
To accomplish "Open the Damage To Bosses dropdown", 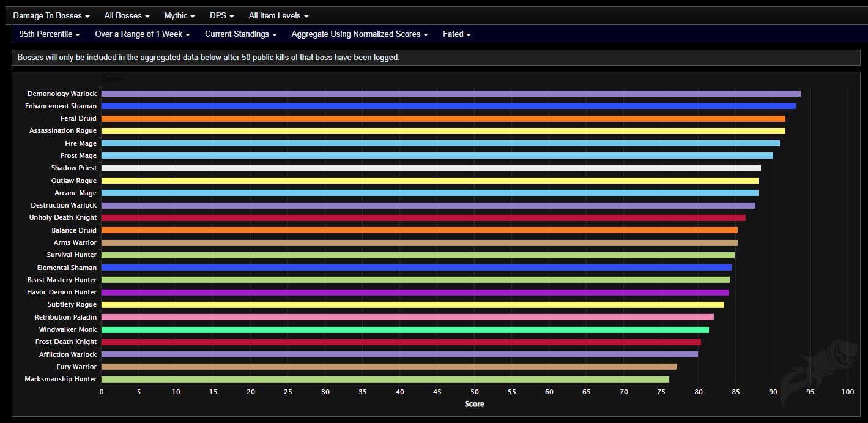I will 51,15.
